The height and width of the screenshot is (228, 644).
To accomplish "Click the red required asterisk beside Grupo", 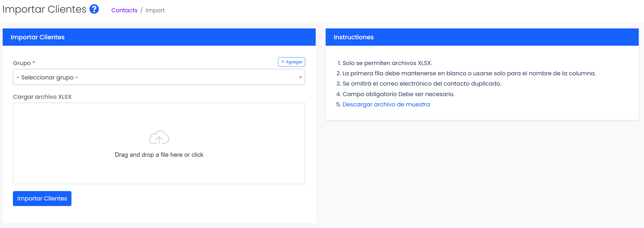I will pos(34,62).
